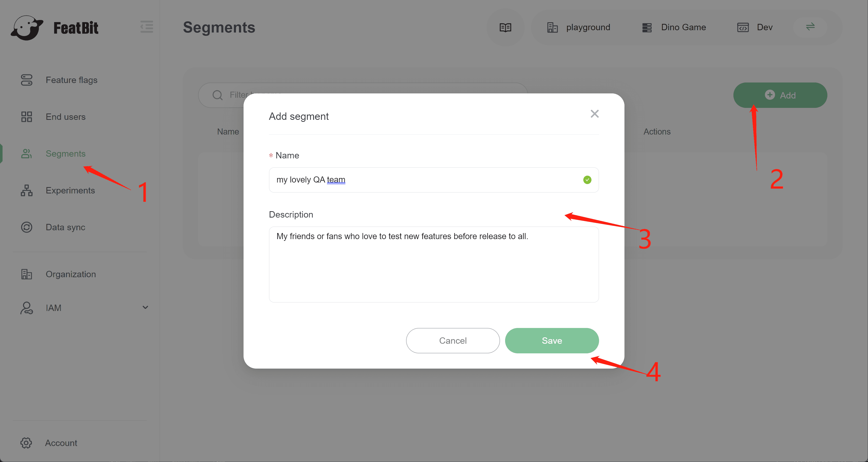
Task: Open the documentation book icon
Action: click(x=505, y=27)
